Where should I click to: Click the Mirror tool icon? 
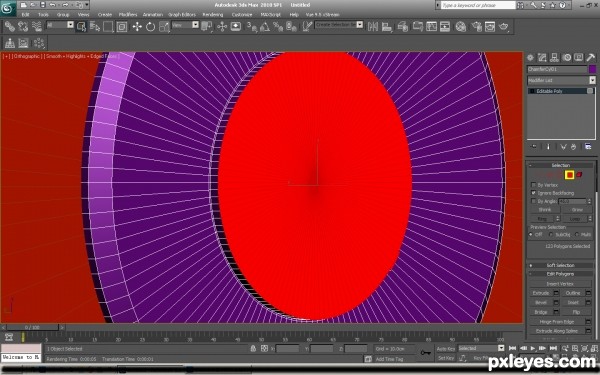[373, 26]
